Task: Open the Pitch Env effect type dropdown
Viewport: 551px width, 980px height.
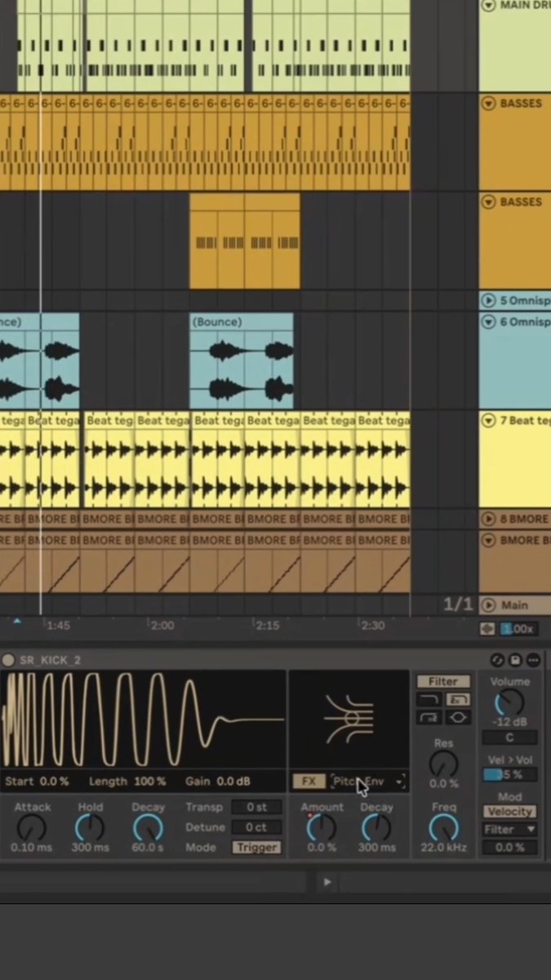Action: 367,782
